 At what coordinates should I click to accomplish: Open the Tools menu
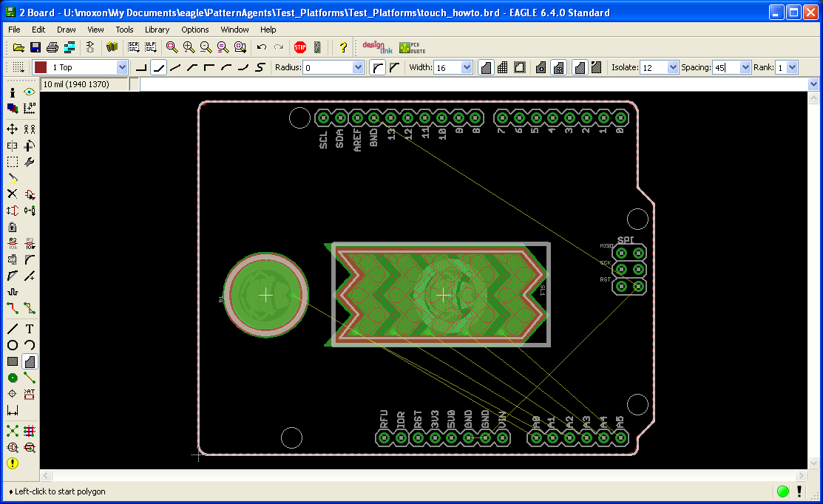(x=124, y=30)
